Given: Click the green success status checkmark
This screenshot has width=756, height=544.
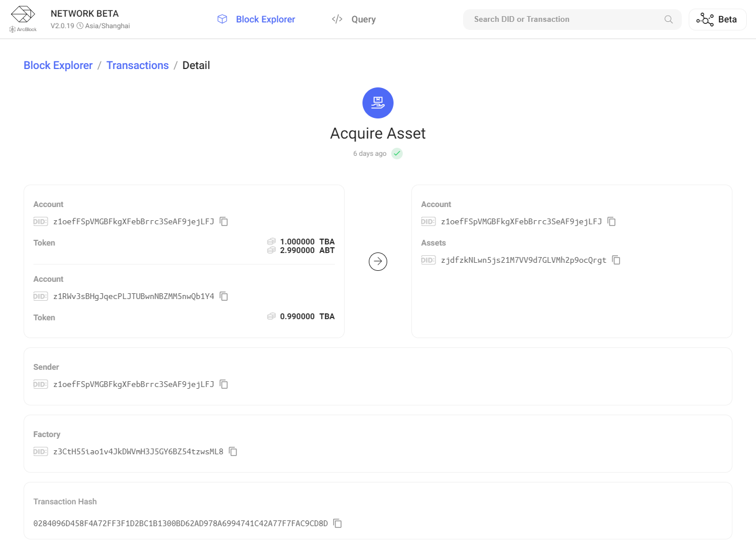Looking at the screenshot, I should (397, 154).
